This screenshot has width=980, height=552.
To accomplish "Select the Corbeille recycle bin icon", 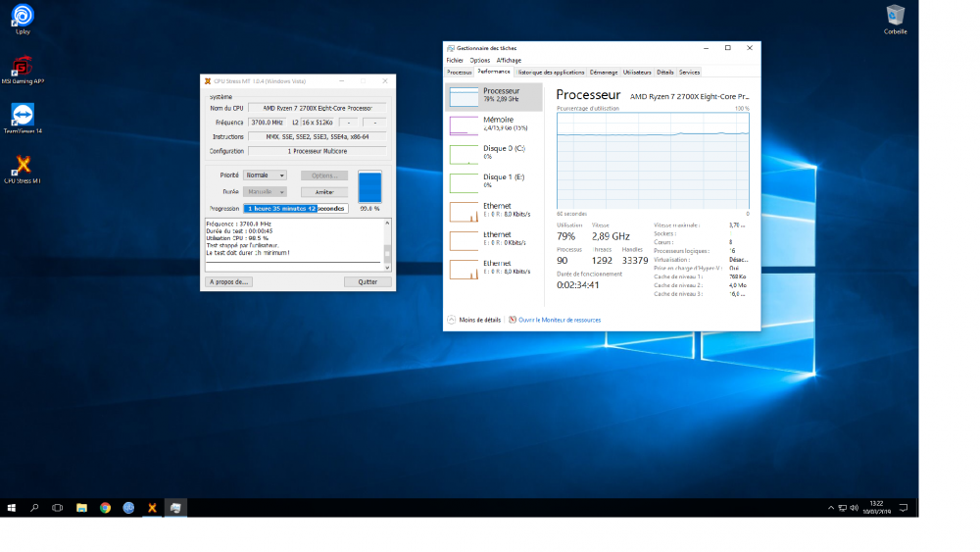I will point(895,16).
